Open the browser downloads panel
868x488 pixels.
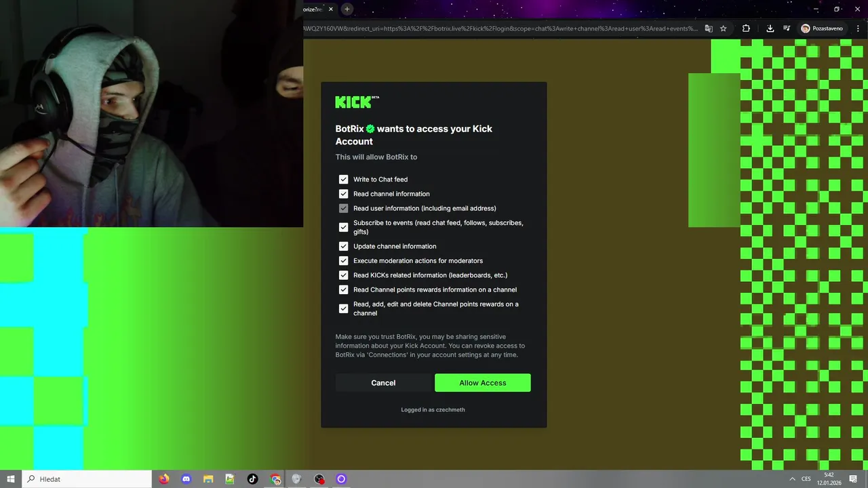click(x=770, y=28)
